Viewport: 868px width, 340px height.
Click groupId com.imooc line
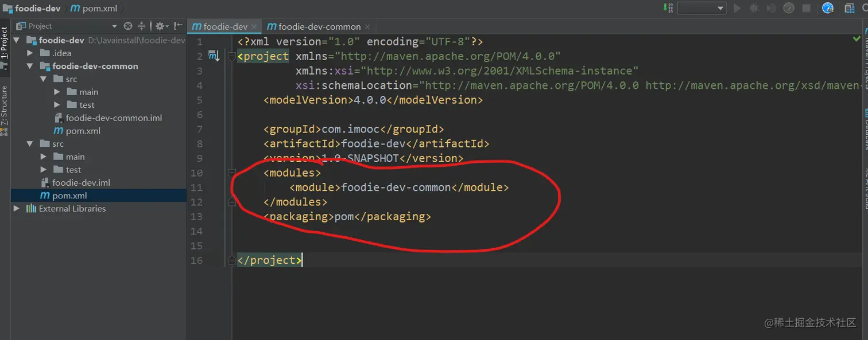pyautogui.click(x=354, y=129)
